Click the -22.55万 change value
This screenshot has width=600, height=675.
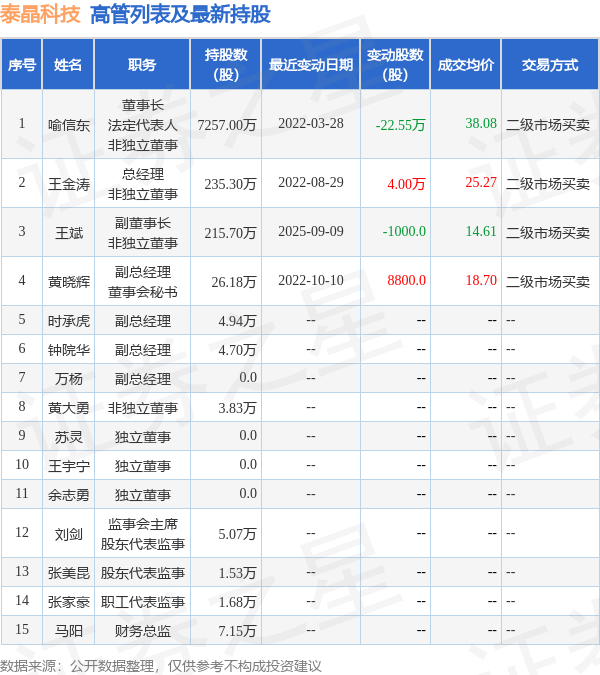(400, 125)
